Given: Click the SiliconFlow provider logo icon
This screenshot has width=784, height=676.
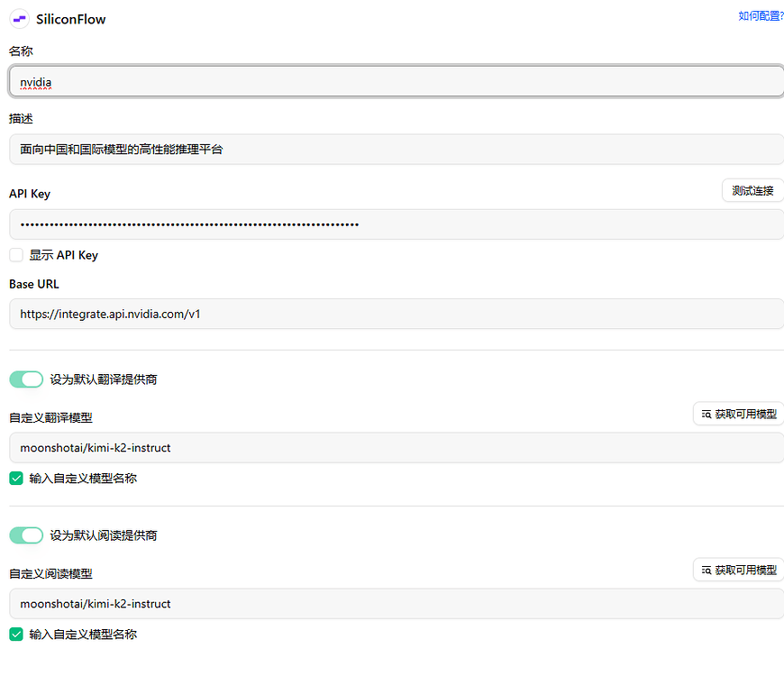Looking at the screenshot, I should coord(20,19).
